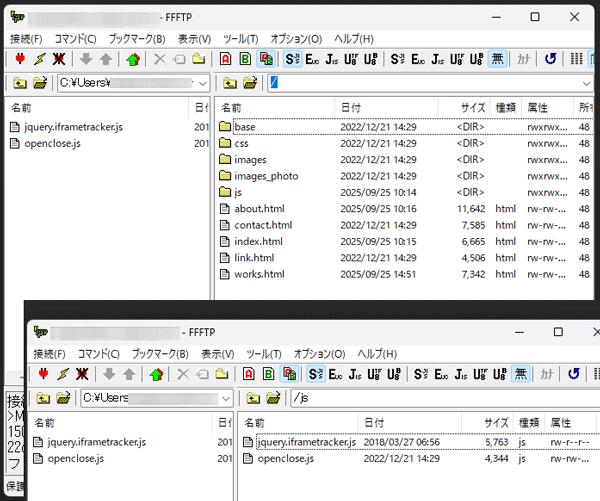Expand the C:\Users local path dropdown in the front window
Image resolution: width=600 pixels, height=501 pixels.
[225, 398]
